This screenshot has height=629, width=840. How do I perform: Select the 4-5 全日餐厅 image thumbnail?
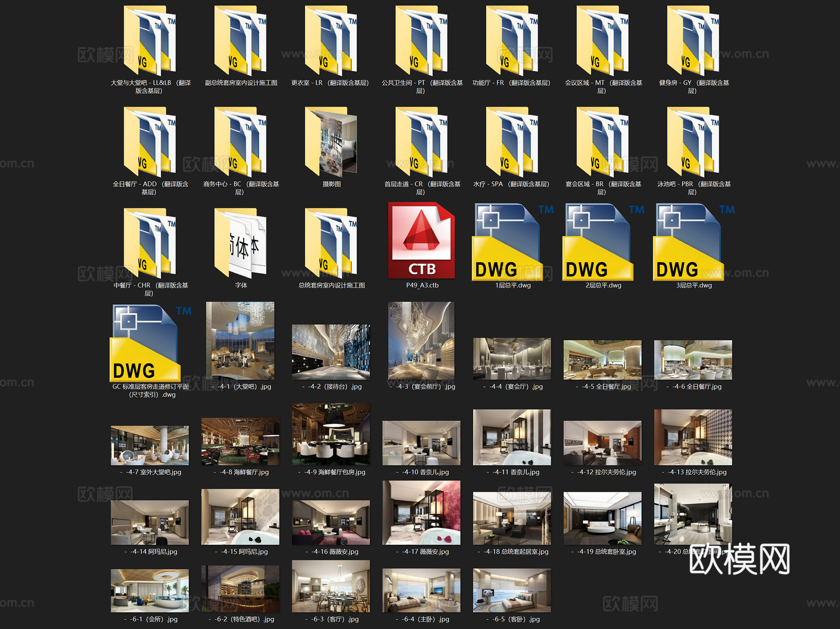point(602,360)
